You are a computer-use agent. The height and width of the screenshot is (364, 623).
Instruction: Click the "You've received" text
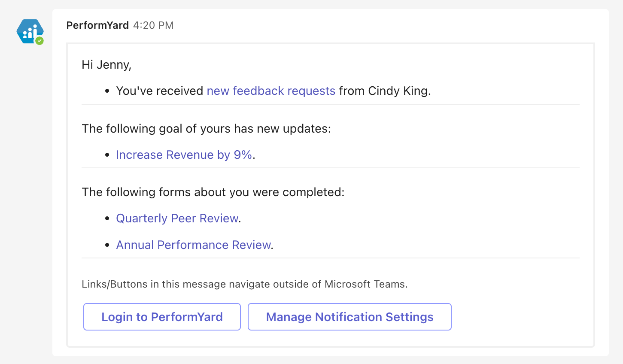159,91
